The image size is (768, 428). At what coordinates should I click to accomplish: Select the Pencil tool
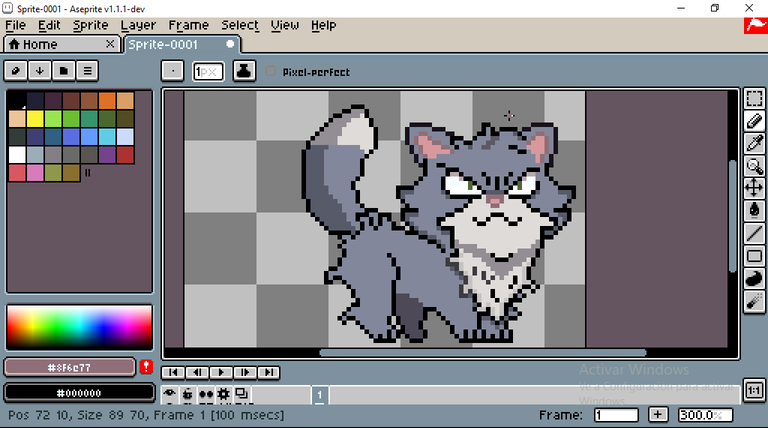coord(754,121)
